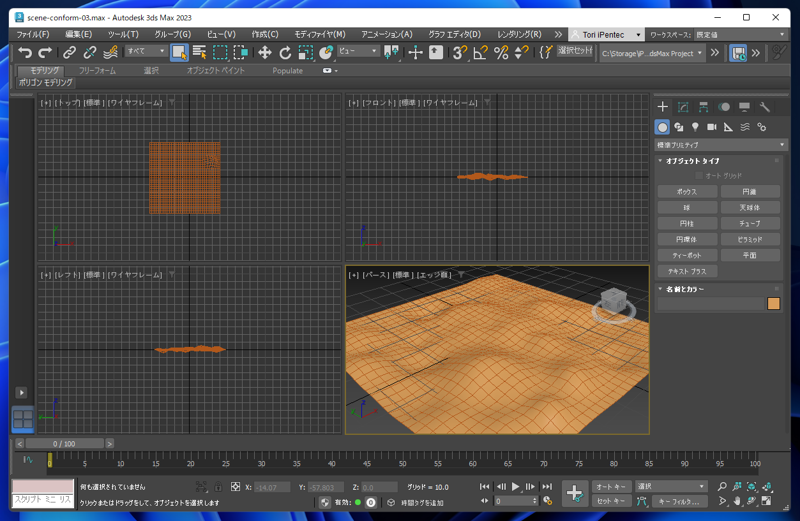Click the 平面 primitive button
Viewport: 800px width, 521px height.
749,255
